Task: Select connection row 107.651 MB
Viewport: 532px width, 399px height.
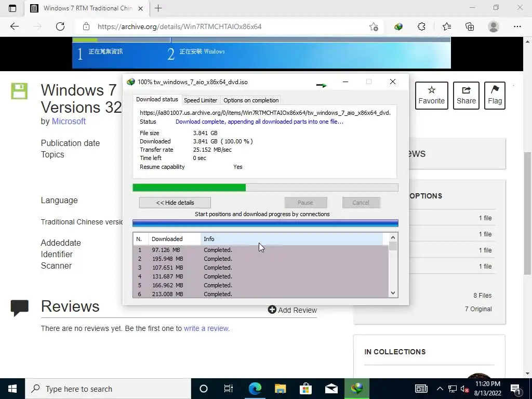Action: 261,268
